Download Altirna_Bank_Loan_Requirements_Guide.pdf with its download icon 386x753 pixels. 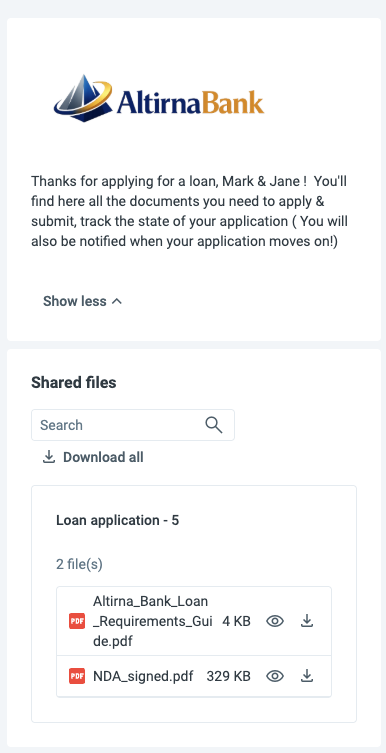(x=307, y=621)
